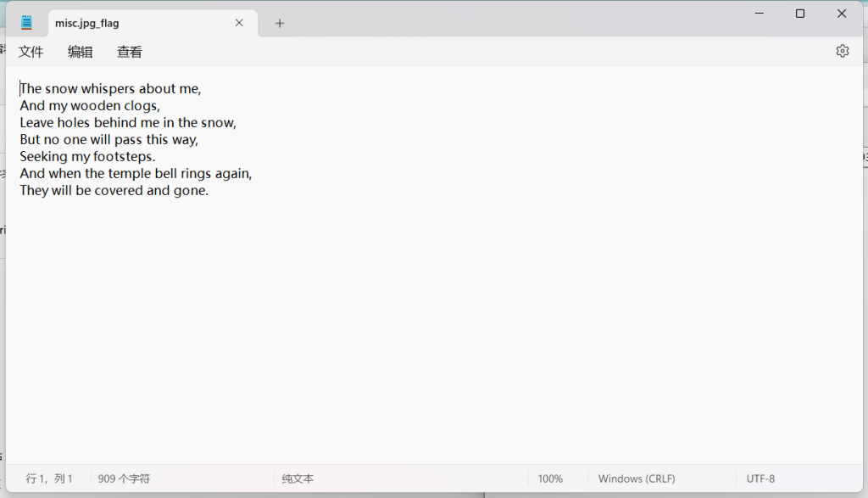Click the text 'They will be covered and gone.'
The height and width of the screenshot is (498, 868).
(114, 190)
